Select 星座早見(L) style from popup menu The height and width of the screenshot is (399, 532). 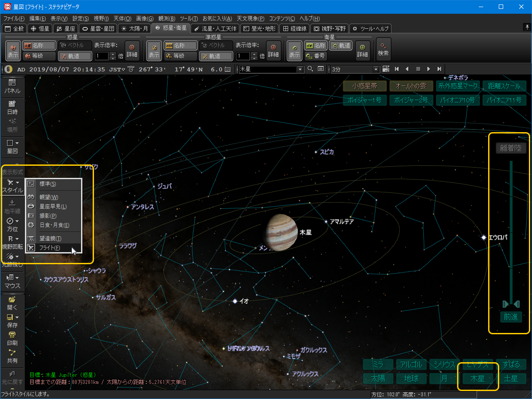(54, 206)
